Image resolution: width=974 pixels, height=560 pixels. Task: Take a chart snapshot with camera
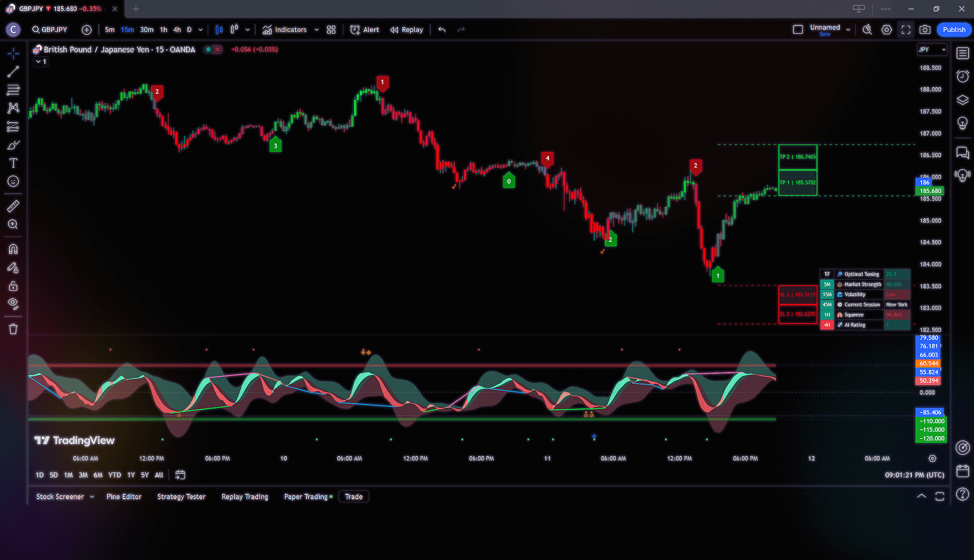925,29
